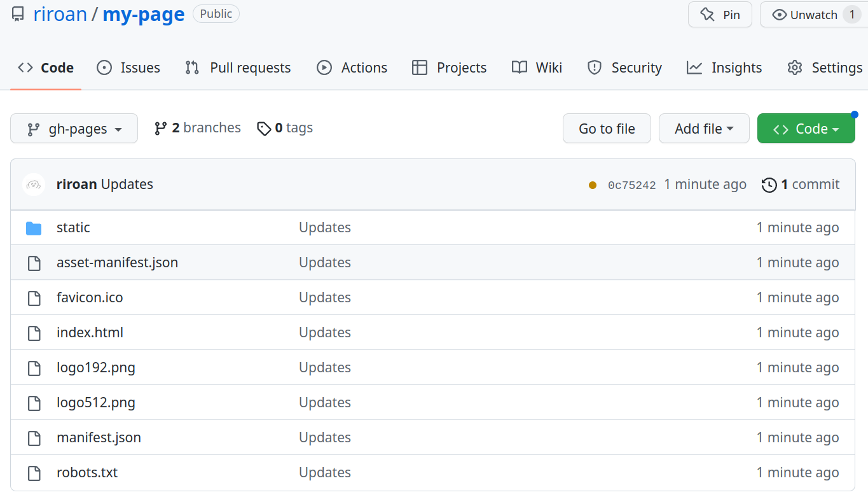Click riroan author name in commit bar
Image resolution: width=868 pixels, height=497 pixels.
76,185
